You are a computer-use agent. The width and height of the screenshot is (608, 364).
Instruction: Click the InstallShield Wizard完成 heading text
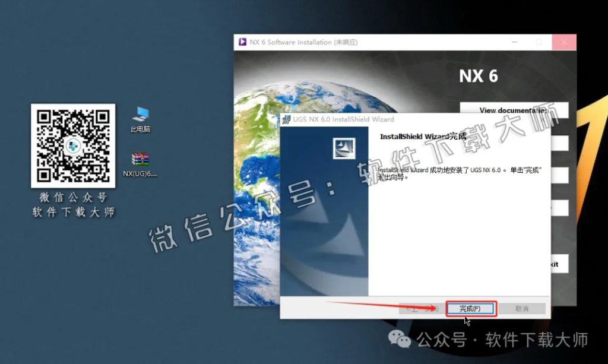tap(422, 137)
